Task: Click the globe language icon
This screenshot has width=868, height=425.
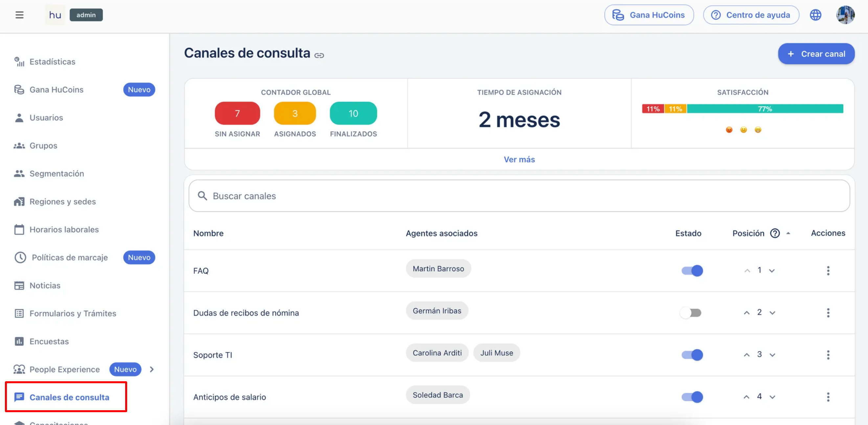Action: coord(815,15)
